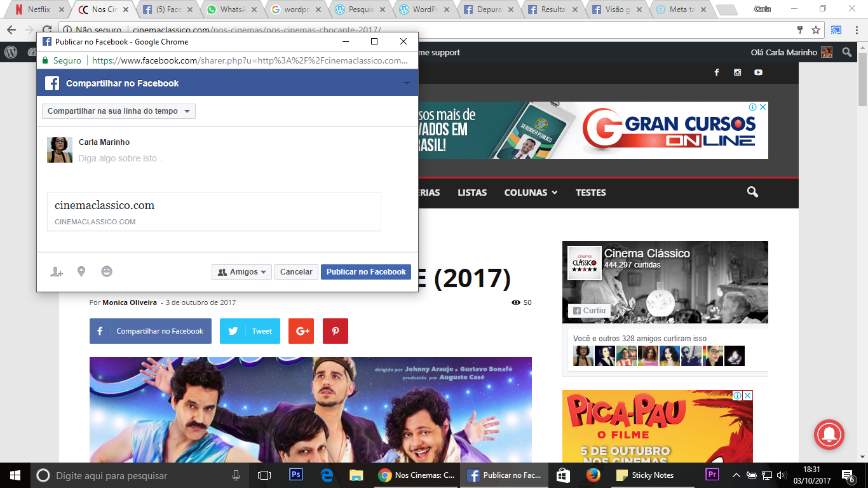Open the LISTAS menu item

pyautogui.click(x=472, y=193)
